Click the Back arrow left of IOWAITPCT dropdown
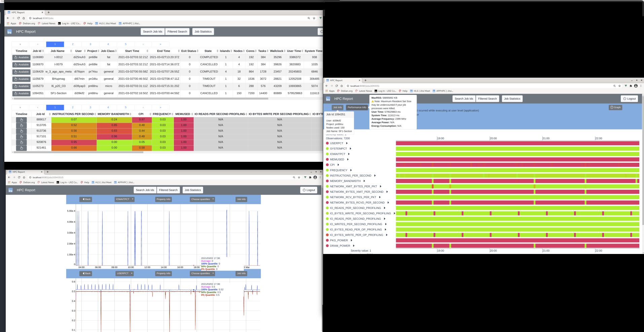The image size is (644, 332). point(86,199)
